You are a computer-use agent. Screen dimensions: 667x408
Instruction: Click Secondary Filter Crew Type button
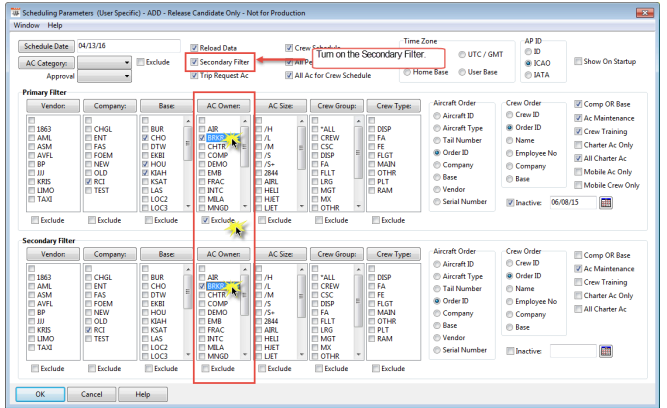(x=394, y=254)
